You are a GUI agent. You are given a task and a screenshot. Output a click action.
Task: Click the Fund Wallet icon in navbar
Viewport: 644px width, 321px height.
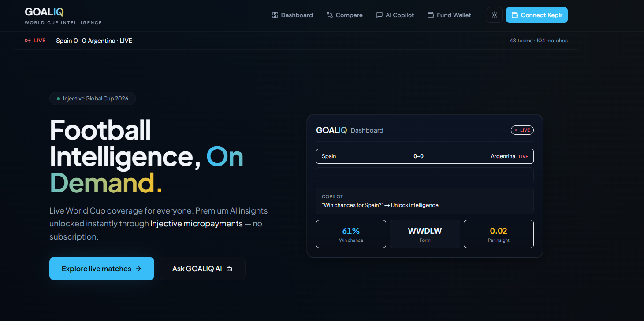(x=431, y=15)
